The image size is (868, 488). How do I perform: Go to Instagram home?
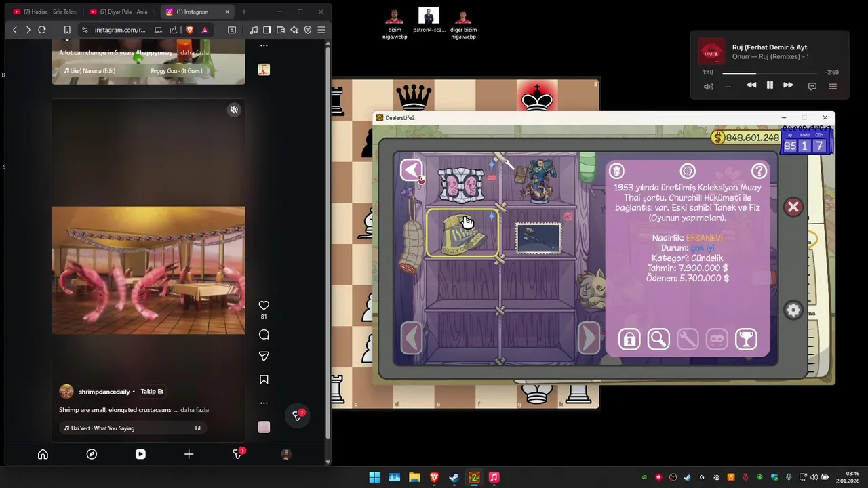[x=43, y=454]
